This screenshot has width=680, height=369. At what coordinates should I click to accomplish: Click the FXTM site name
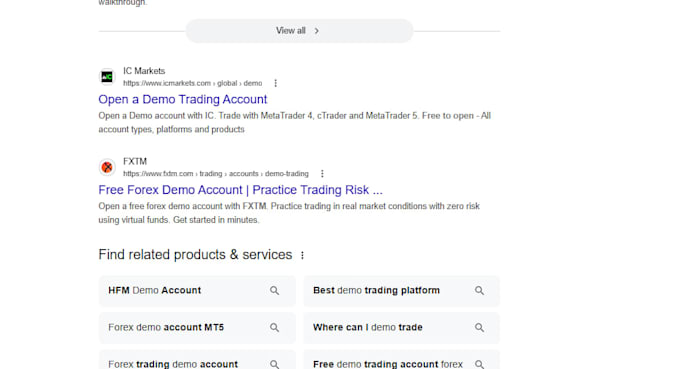(x=135, y=161)
